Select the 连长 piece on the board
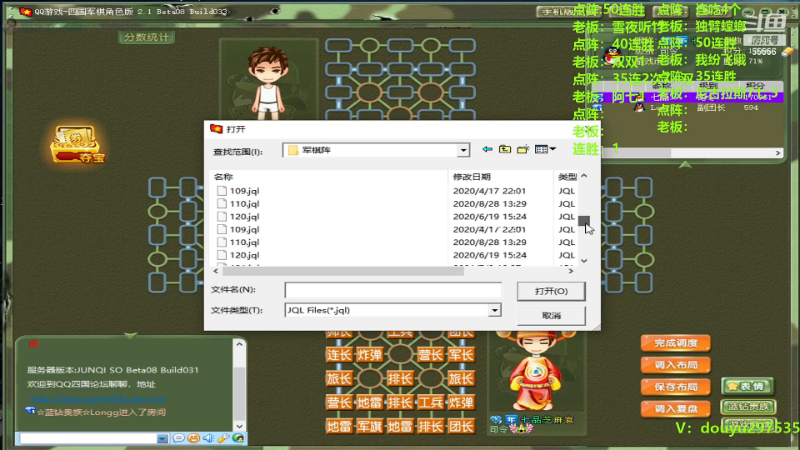This screenshot has height=450, width=800. [339, 355]
